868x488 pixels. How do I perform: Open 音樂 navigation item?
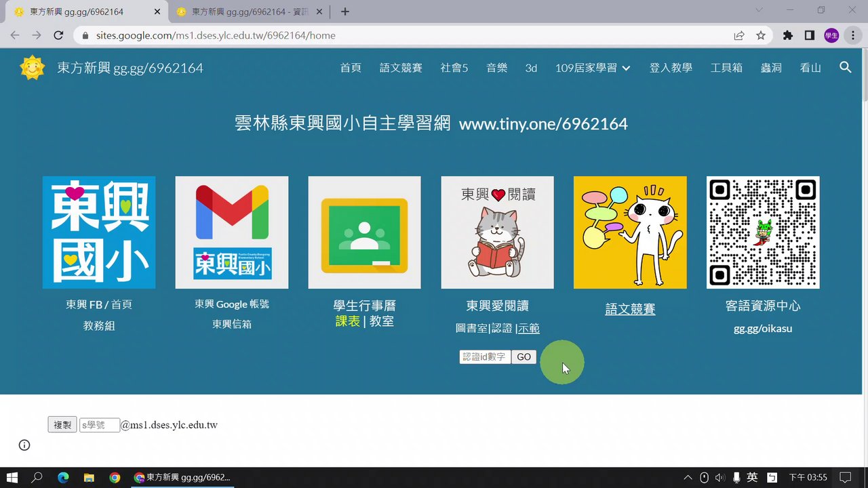click(496, 68)
